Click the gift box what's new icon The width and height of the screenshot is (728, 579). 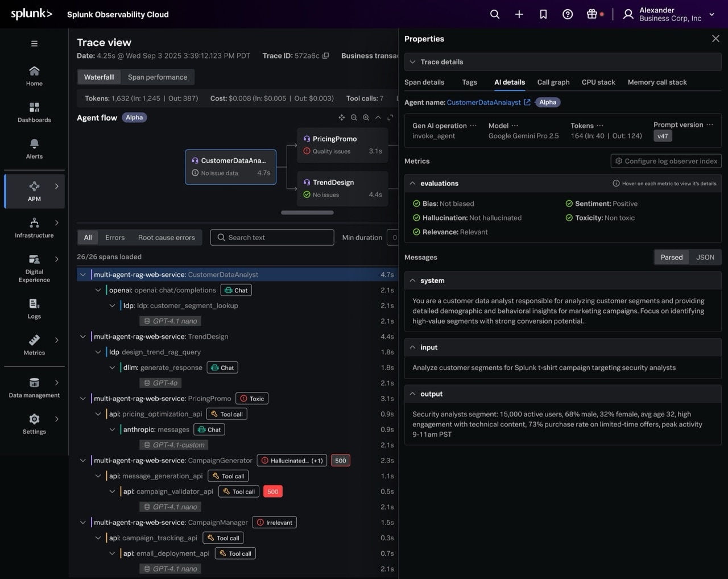[x=592, y=14]
